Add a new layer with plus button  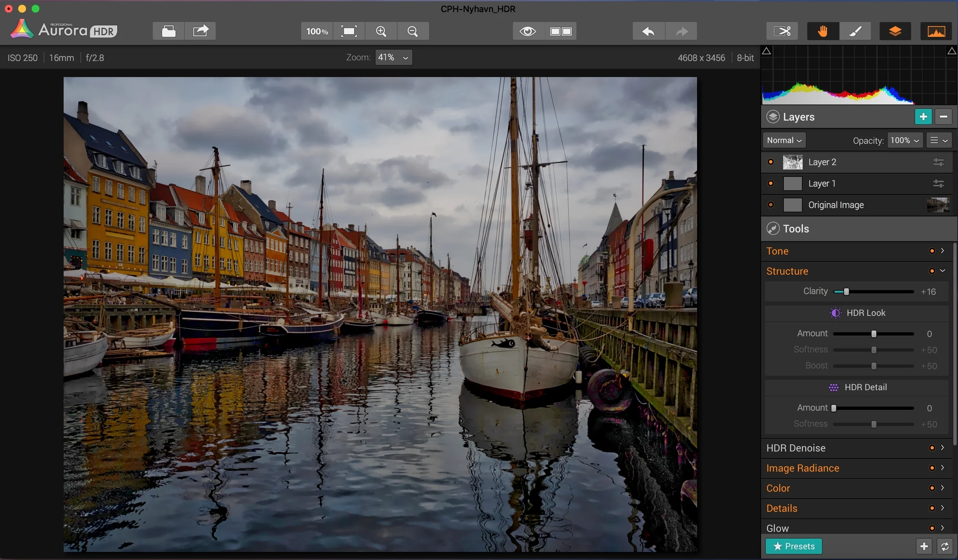pyautogui.click(x=924, y=116)
